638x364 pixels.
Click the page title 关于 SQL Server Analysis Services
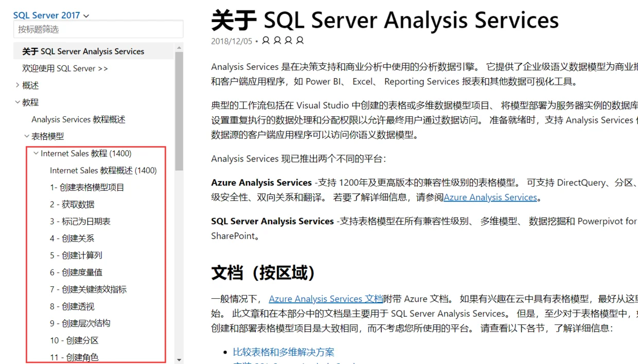[385, 21]
